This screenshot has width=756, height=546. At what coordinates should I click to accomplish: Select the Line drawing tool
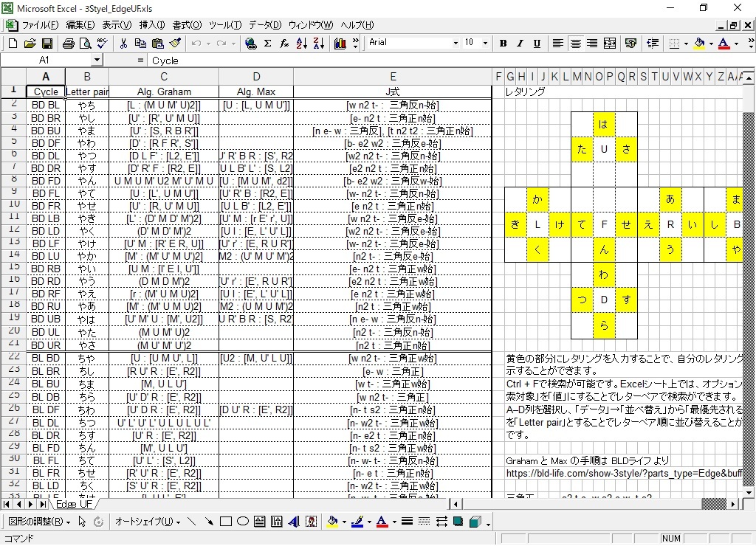coord(191,522)
